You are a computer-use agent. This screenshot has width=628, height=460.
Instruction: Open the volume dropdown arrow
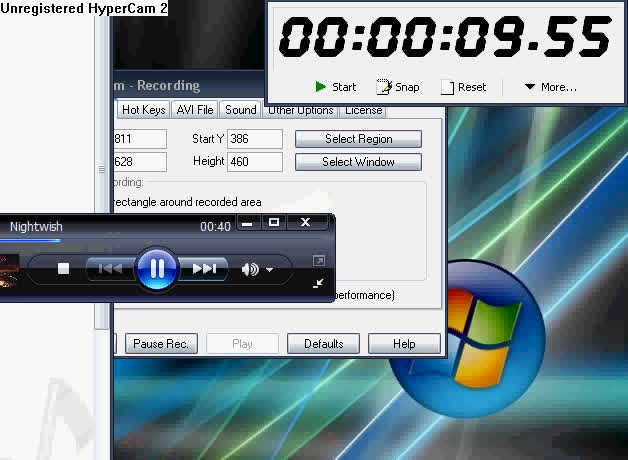click(x=270, y=270)
